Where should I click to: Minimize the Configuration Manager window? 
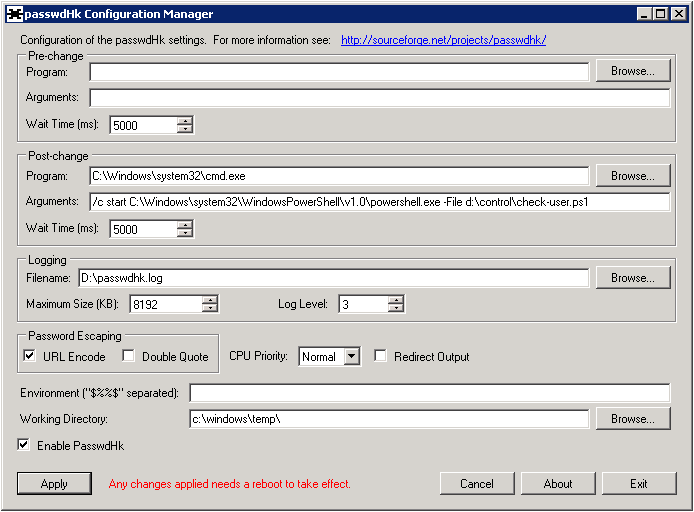[644, 14]
